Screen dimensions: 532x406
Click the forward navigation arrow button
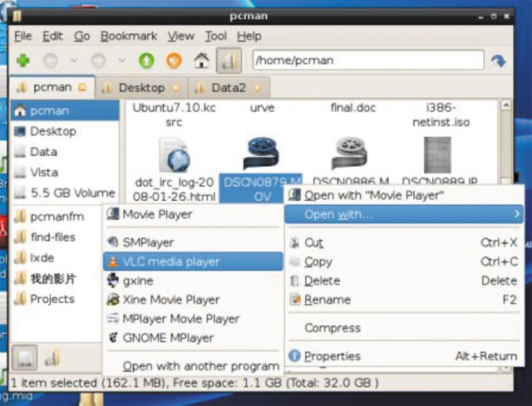pos(98,61)
